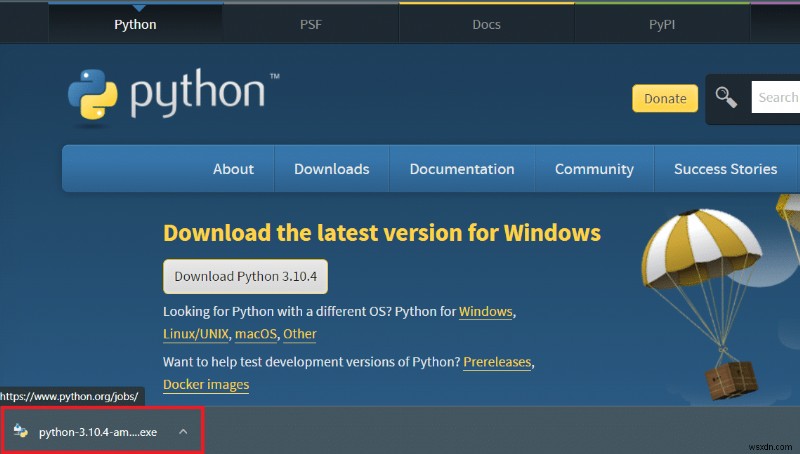This screenshot has height=454, width=800.
Task: Open the Prereleases link
Action: pos(497,362)
